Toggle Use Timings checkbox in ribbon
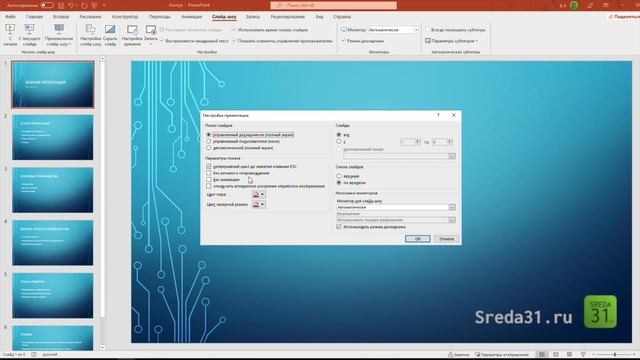 (x=234, y=30)
